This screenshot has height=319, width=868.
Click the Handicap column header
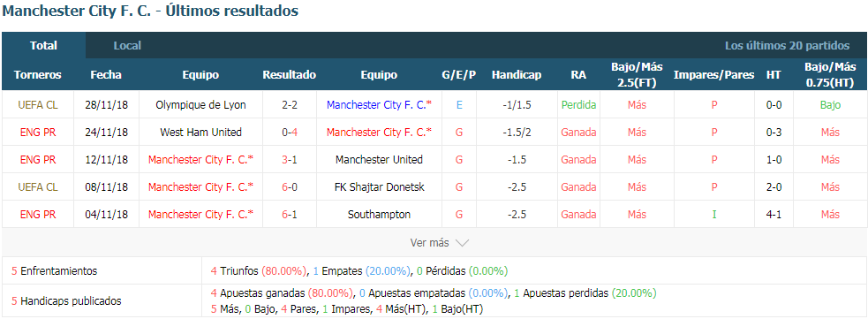(517, 75)
